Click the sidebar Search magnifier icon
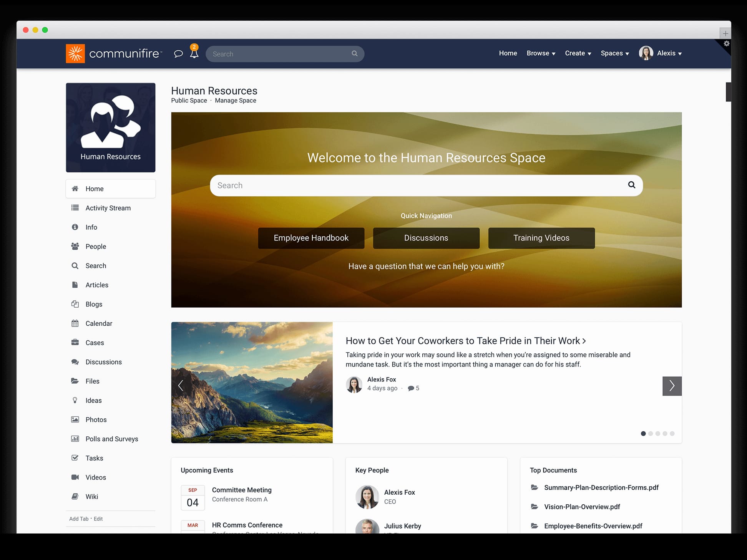 pyautogui.click(x=75, y=265)
